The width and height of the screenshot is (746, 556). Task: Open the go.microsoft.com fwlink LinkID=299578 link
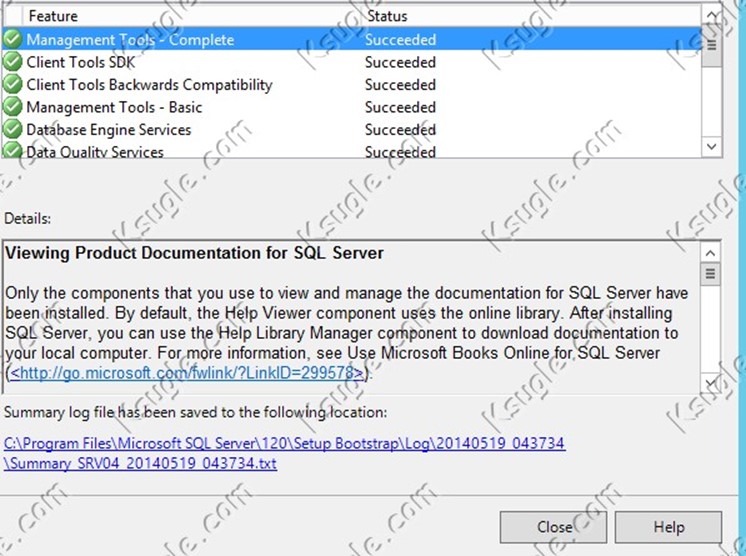(x=186, y=372)
